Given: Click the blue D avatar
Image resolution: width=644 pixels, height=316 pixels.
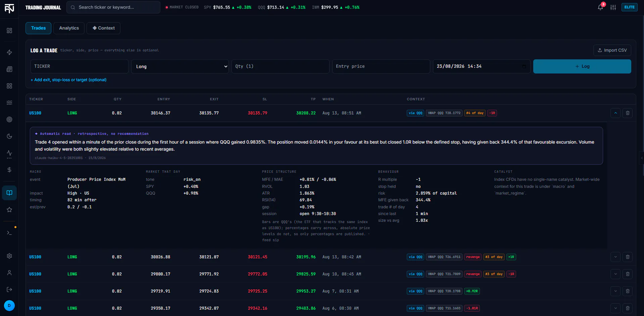Looking at the screenshot, I should 9,306.
